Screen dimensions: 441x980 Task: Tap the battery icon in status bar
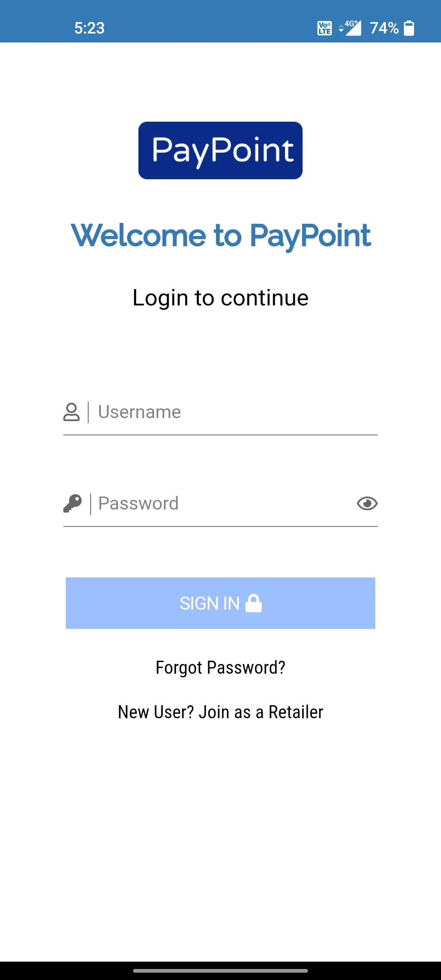pyautogui.click(x=409, y=28)
